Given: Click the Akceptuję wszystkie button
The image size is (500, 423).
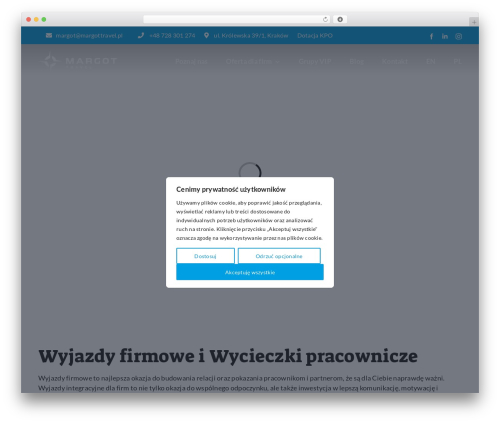Looking at the screenshot, I should 250,272.
